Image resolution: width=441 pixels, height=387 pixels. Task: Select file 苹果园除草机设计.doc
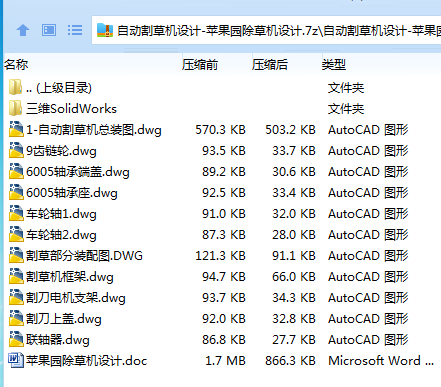(87, 361)
